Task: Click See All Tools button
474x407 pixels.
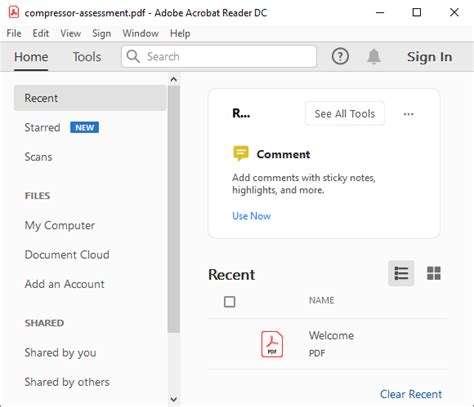Action: pyautogui.click(x=345, y=114)
